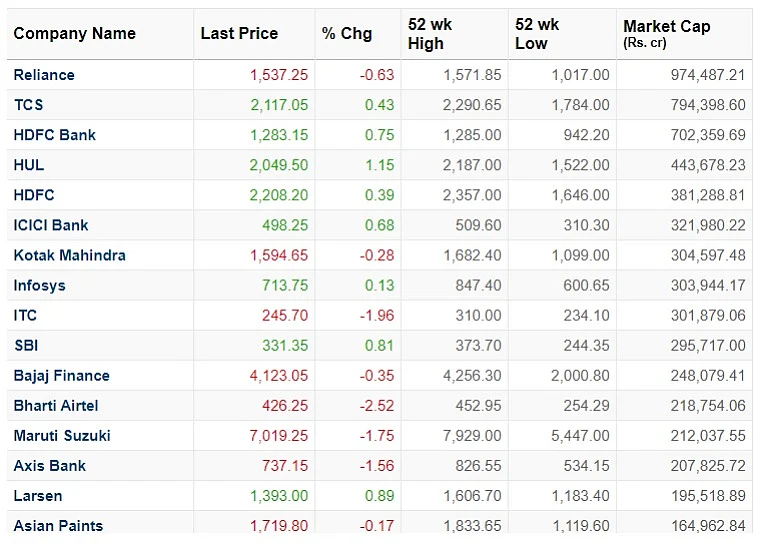Open the Reliance company link
Viewport: 761px width, 544px height.
[x=44, y=75]
